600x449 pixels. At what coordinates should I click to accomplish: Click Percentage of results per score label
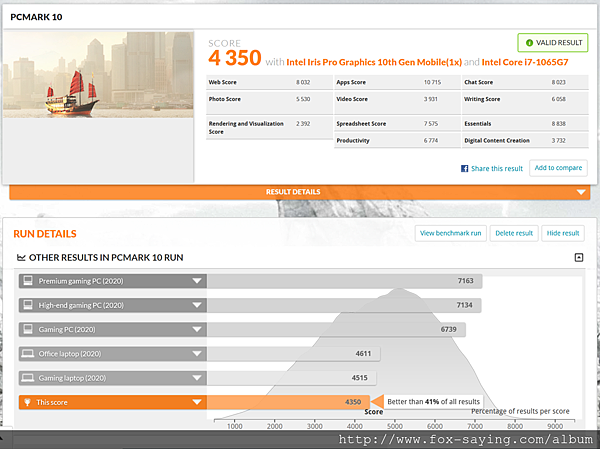coord(520,411)
